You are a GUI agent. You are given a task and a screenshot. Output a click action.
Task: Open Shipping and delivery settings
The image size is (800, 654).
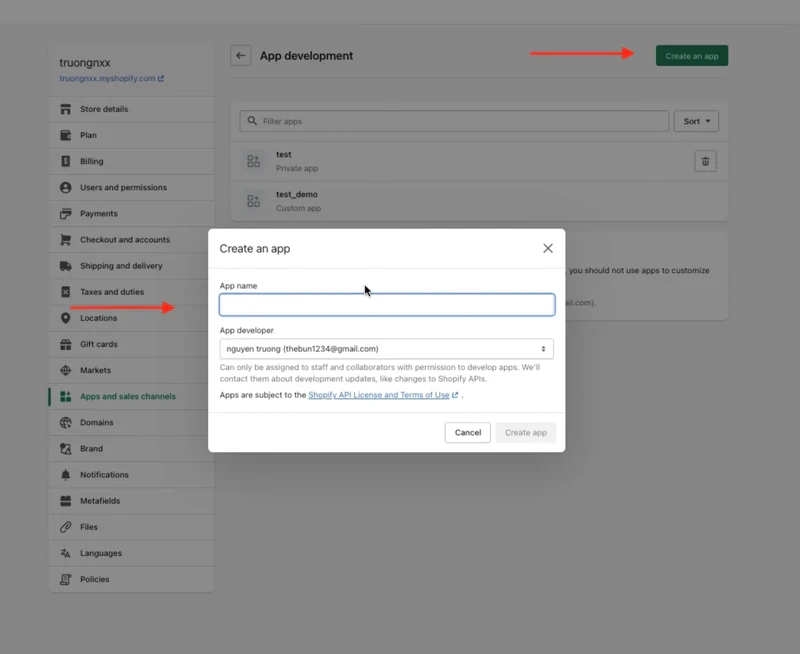click(129, 266)
